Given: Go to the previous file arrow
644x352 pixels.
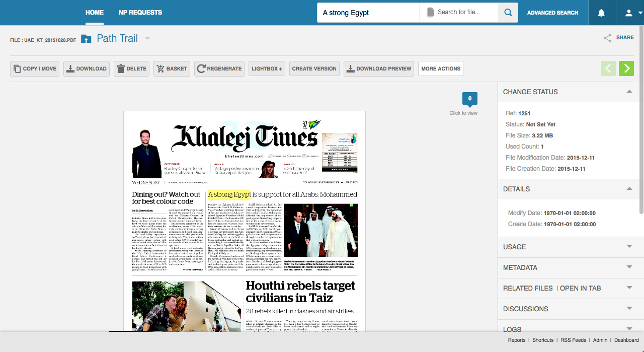Looking at the screenshot, I should [608, 68].
